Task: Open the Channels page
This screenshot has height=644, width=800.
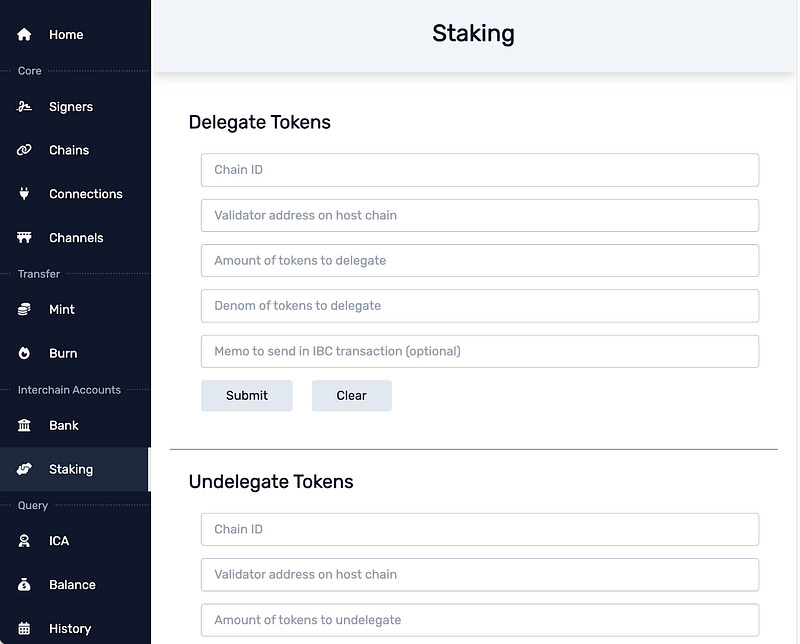Action: pos(75,238)
